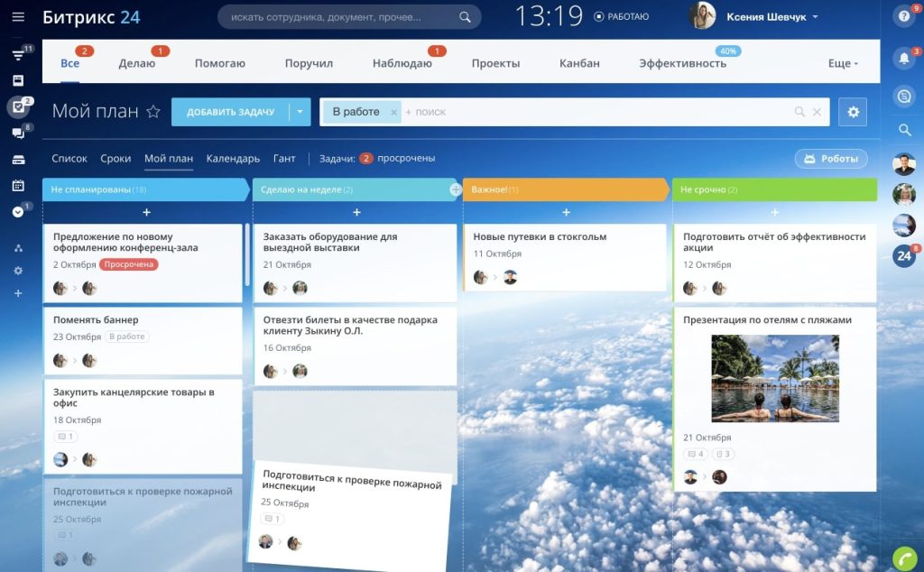Open task 'Подготовить отчёт об эффективности акции'
The image size is (924, 572).
click(774, 242)
